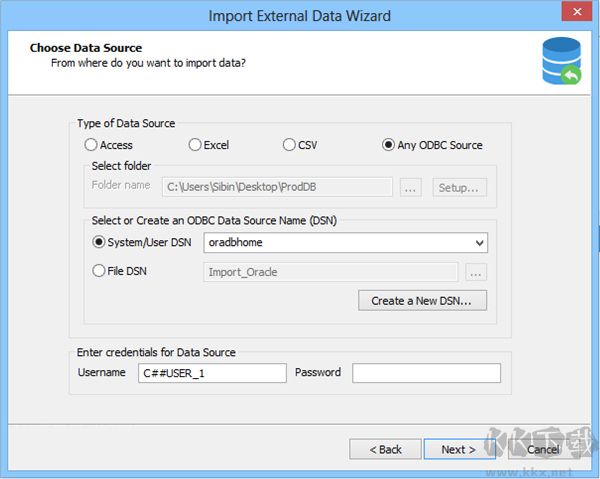Image resolution: width=600 pixels, height=479 pixels.
Task: Click the Import_Oracle File DSN field
Action: coord(330,271)
